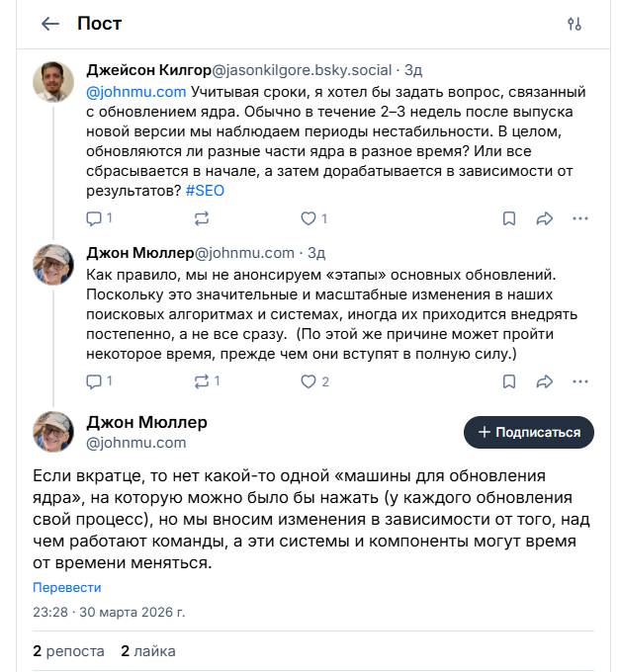Image resolution: width=620 pixels, height=672 pixels.
Task: Go back using the arrow icon
Action: click(x=50, y=24)
